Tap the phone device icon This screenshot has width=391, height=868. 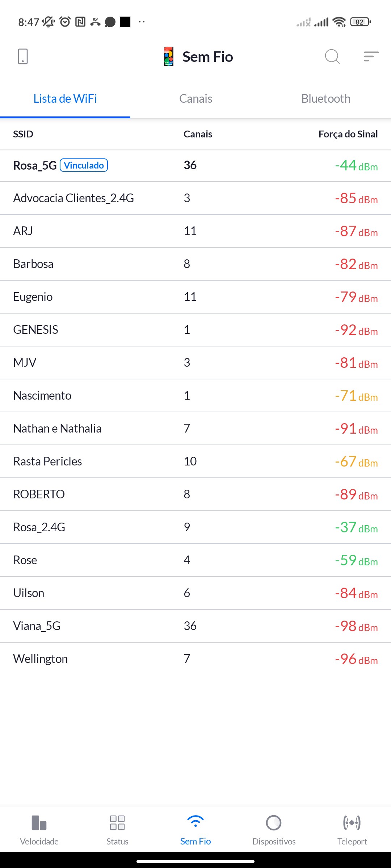[23, 56]
